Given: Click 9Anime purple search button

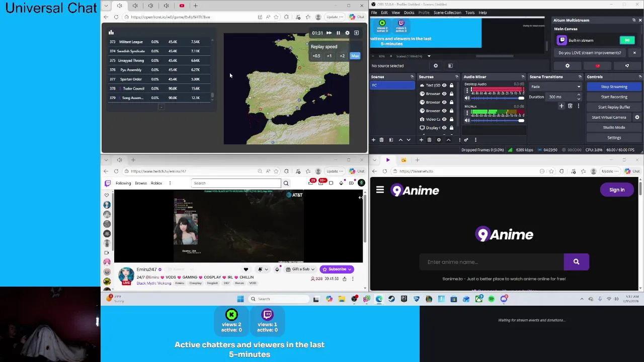Looking at the screenshot, I should [x=576, y=262].
